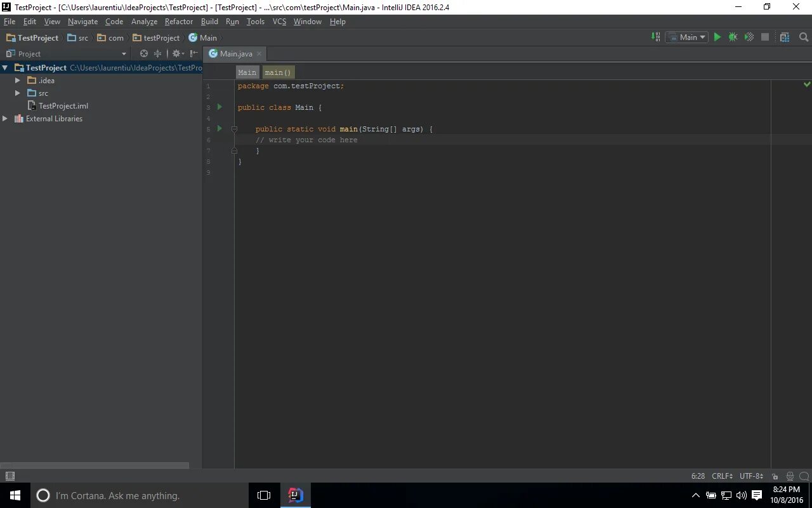The height and width of the screenshot is (508, 812).
Task: Collapse the main method via gutter arrow
Action: (234, 129)
